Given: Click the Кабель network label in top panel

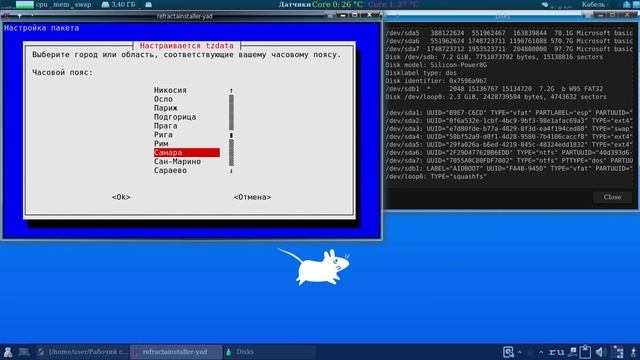Looking at the screenshot, I should point(593,4).
